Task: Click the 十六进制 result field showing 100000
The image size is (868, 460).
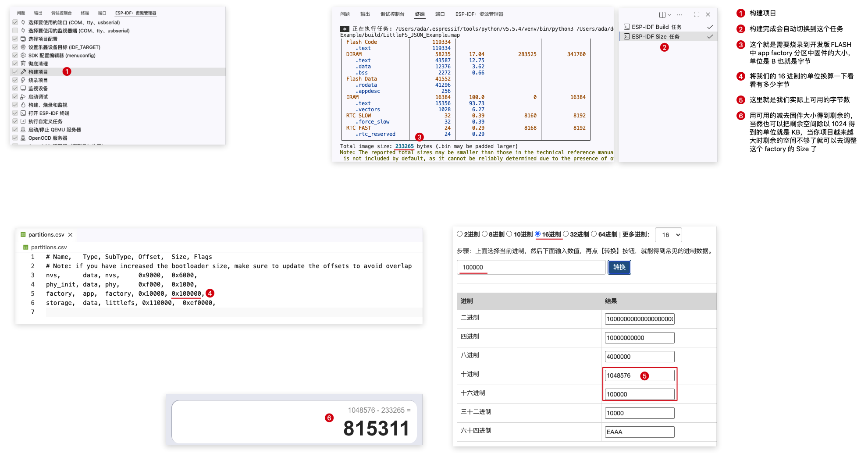Action: click(640, 394)
